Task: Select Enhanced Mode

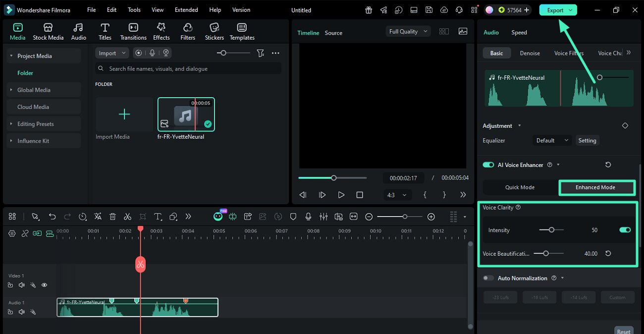Action: pos(596,187)
